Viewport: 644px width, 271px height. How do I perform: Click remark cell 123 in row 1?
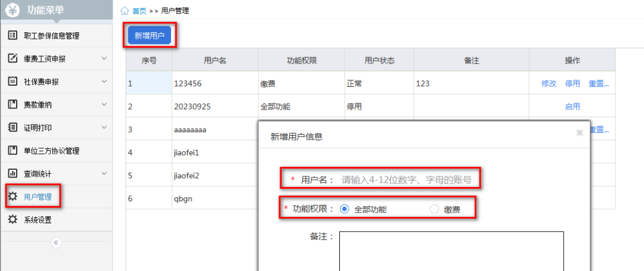(472, 83)
